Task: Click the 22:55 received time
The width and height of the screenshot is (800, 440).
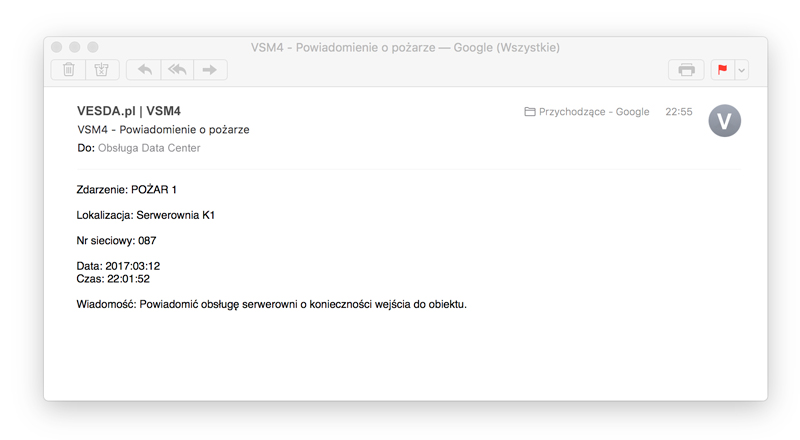Action: pos(678,112)
